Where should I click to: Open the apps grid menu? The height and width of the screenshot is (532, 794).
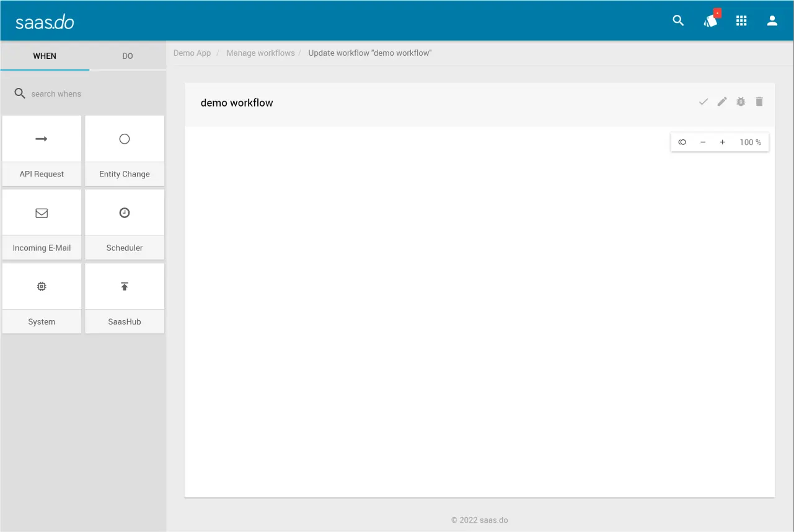tap(741, 21)
